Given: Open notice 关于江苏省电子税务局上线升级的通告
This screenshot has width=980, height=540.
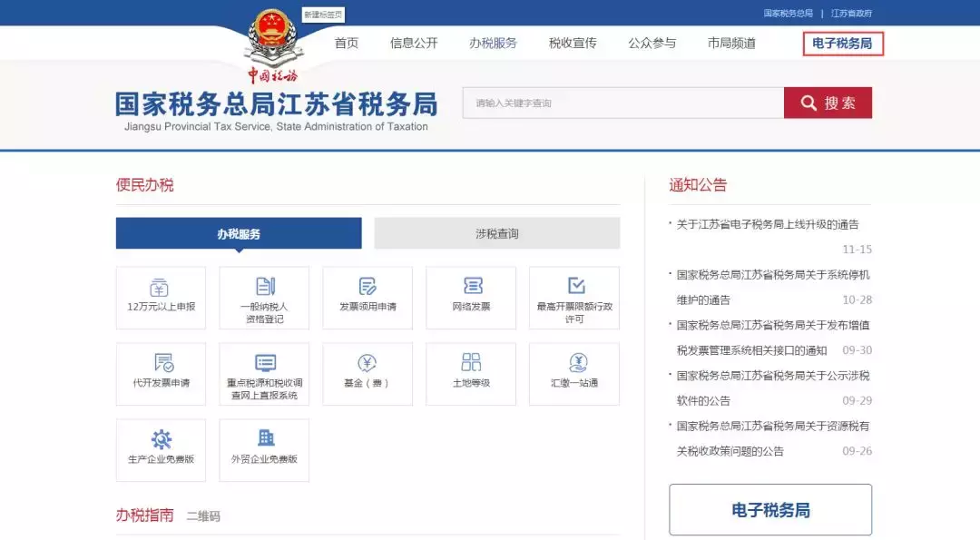Looking at the screenshot, I should coord(768,224).
